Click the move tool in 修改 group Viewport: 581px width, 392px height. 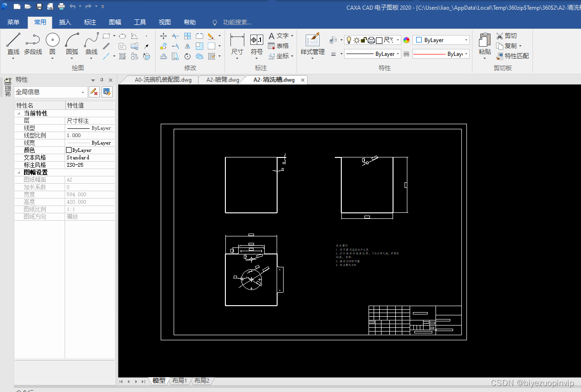coord(163,36)
